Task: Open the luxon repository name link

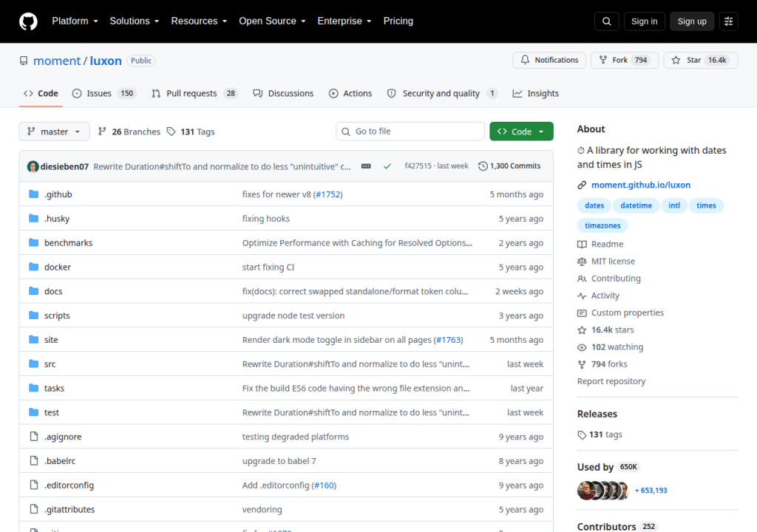Action: 106,61
